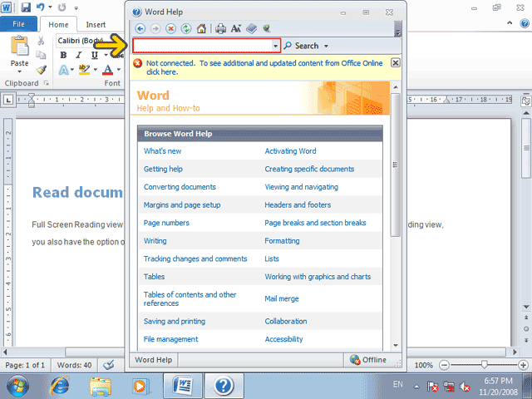Image resolution: width=532 pixels, height=399 pixels.
Task: Expand the help search box dropdown
Action: pyautogui.click(x=275, y=46)
